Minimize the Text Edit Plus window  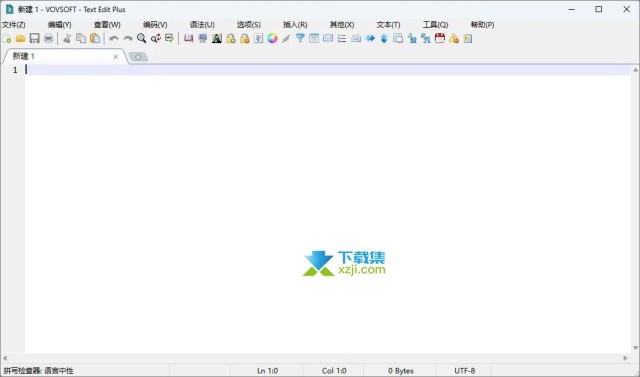[571, 9]
